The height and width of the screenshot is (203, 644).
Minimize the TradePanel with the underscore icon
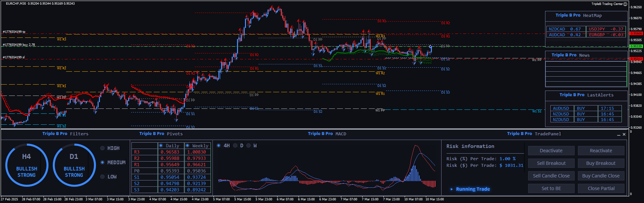click(618, 135)
